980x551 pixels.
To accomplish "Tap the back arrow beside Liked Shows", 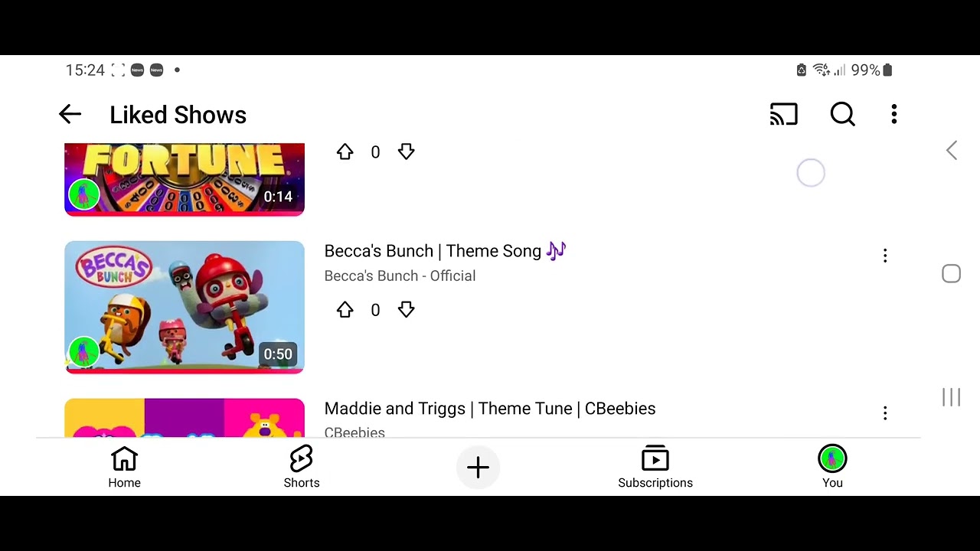I will [x=70, y=115].
